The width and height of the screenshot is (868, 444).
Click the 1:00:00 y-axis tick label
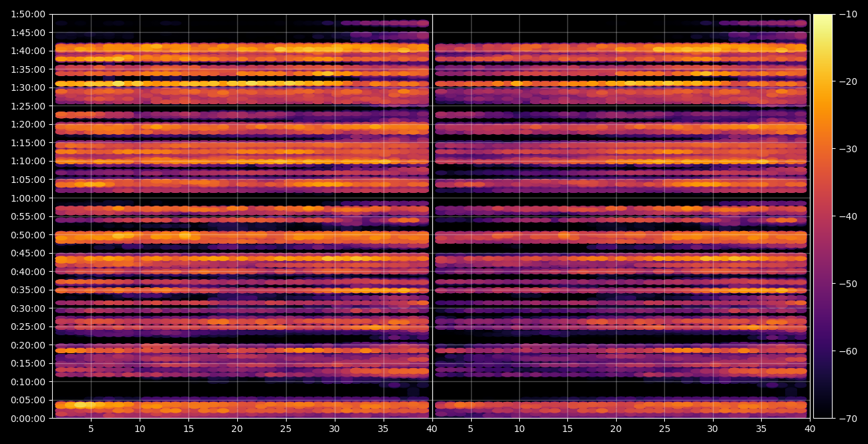coord(28,198)
